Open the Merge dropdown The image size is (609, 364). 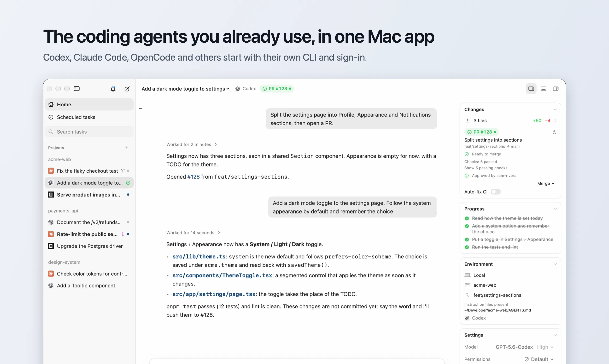tap(546, 183)
